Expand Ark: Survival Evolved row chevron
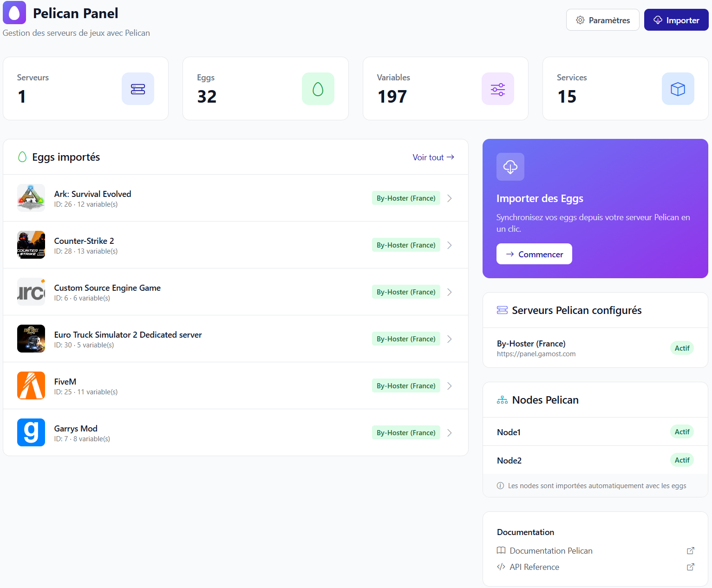 tap(449, 198)
